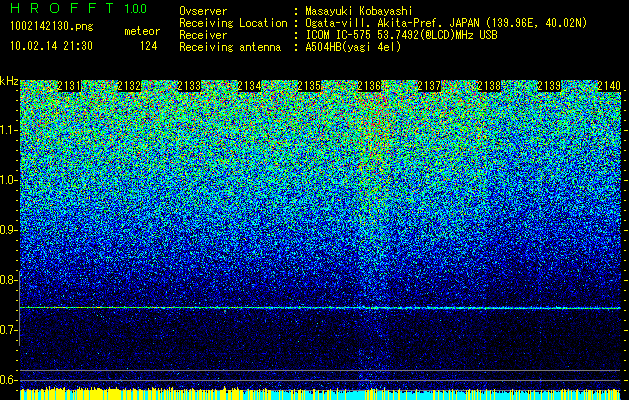Click the date stamp 10.02.14 21:30
The width and height of the screenshot is (629, 400).
coord(51,46)
